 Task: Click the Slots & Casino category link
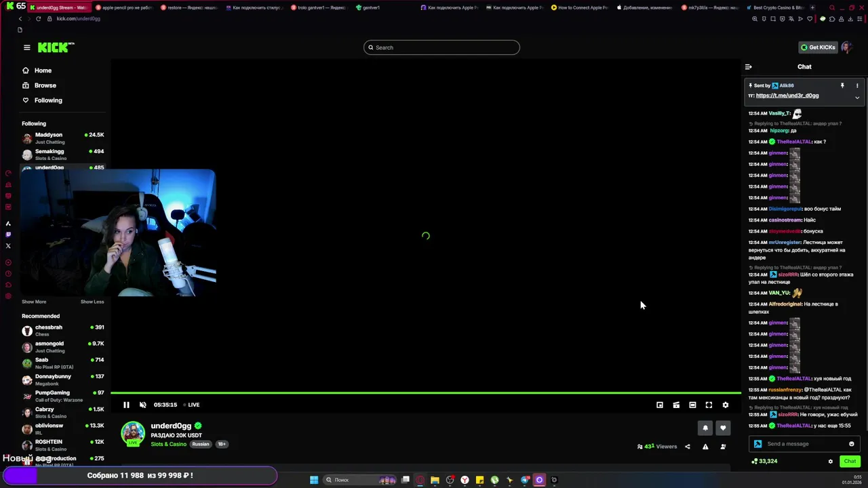pyautogui.click(x=168, y=444)
